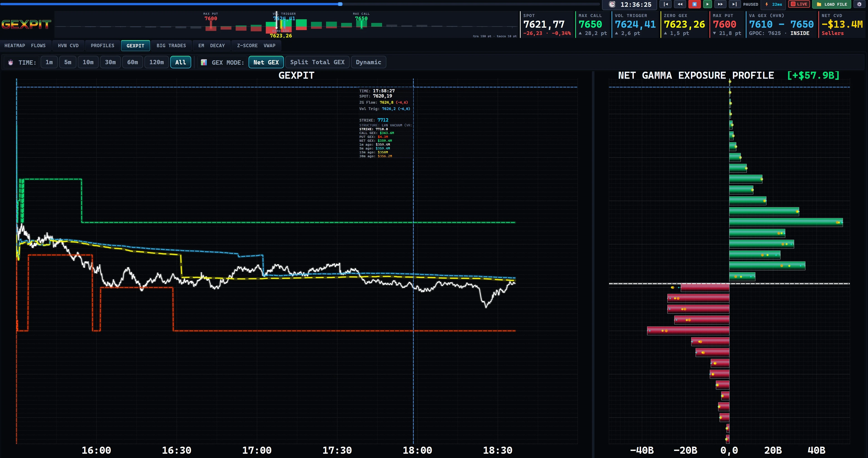Set the time range to 10m
The height and width of the screenshot is (458, 868).
tap(88, 62)
